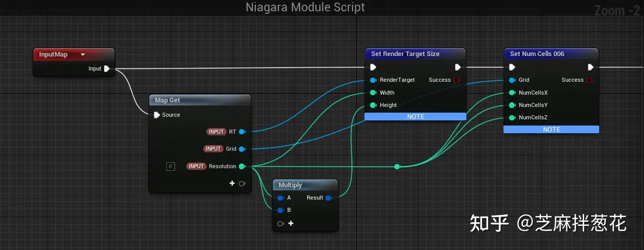Click the RT output pin on Map Get

coord(241,132)
